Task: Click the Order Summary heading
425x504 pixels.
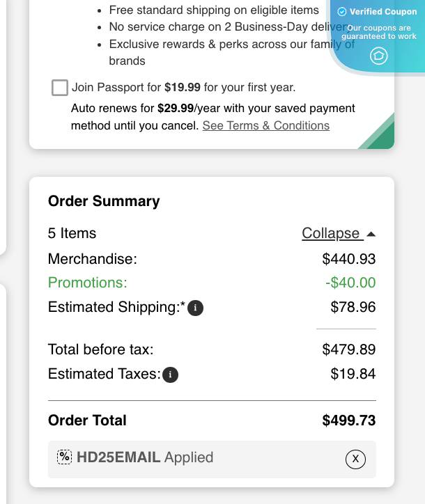Action: tap(104, 201)
